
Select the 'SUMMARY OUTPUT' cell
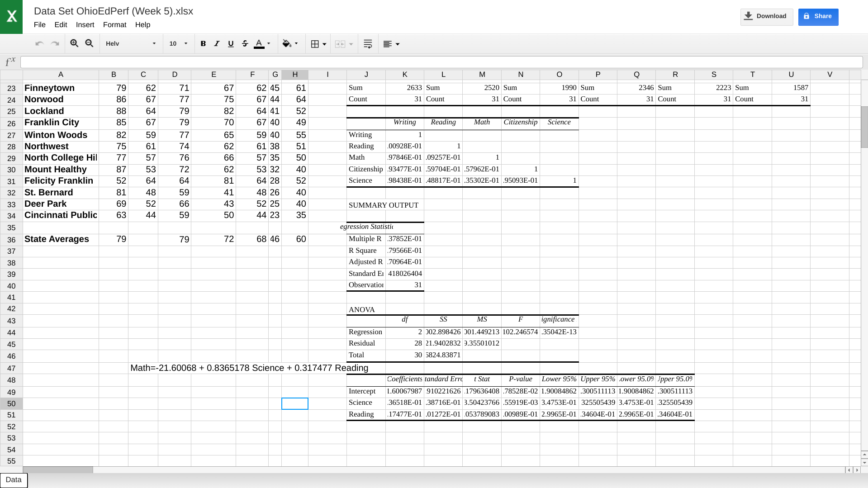(366, 205)
